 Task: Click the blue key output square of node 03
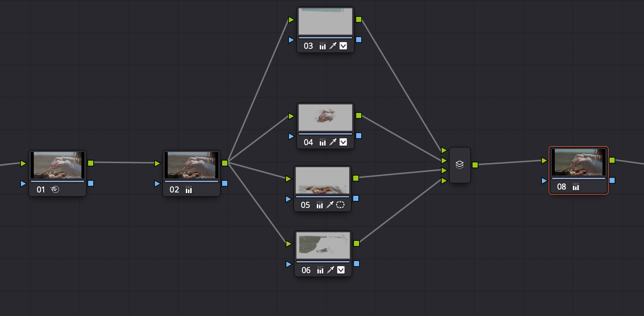(x=359, y=40)
